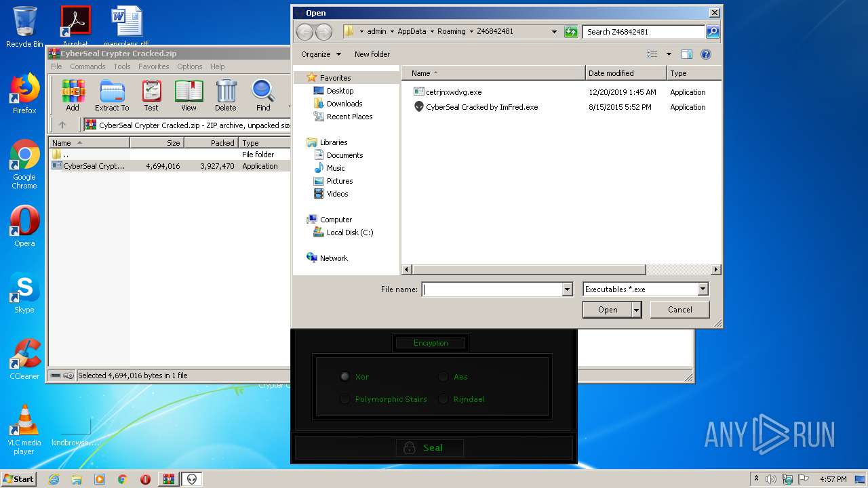
Task: Open CCleaner desktop icon
Action: click(x=24, y=359)
